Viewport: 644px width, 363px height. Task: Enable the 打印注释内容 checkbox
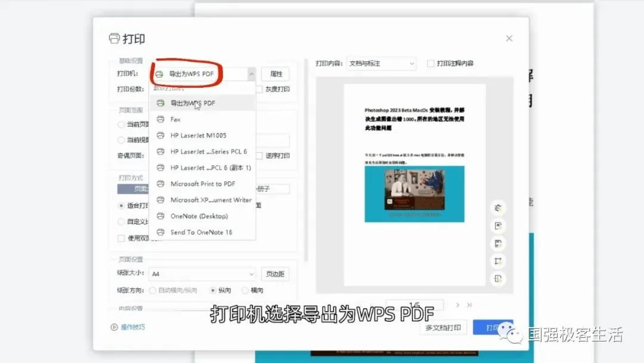431,63
